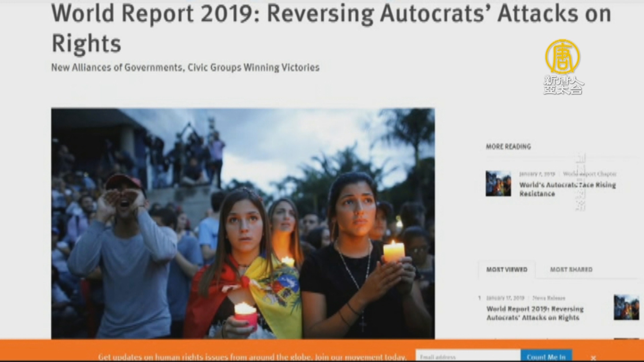Open the Most Viewed World Report thumbnail

(626, 307)
